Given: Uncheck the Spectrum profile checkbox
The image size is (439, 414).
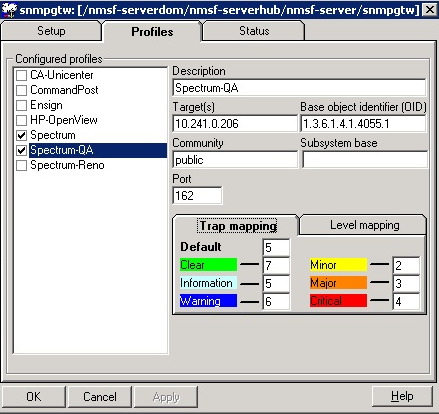Looking at the screenshot, I should [21, 135].
